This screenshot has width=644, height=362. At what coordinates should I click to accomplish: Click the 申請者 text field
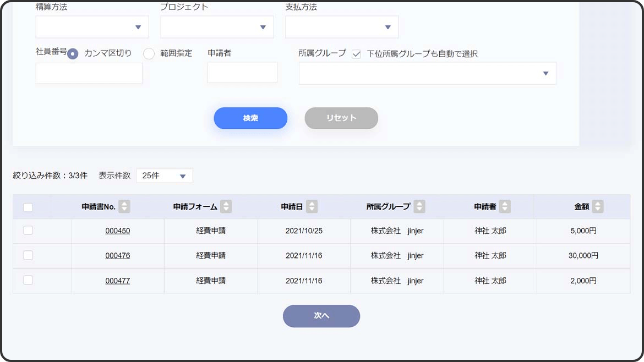[242, 73]
